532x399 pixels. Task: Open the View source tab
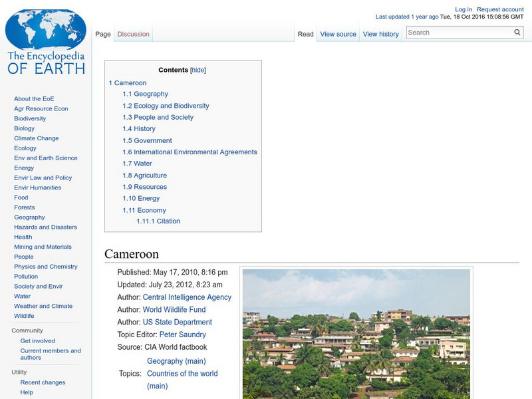pyautogui.click(x=338, y=34)
